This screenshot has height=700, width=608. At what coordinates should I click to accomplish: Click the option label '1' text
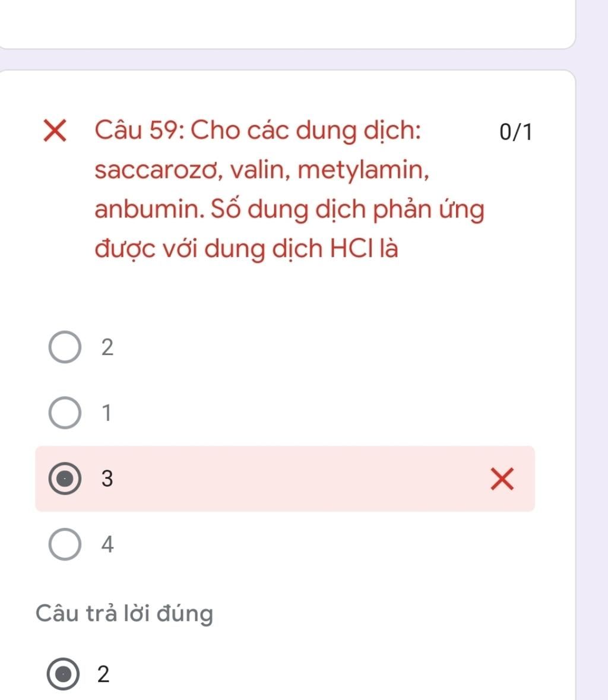[107, 413]
